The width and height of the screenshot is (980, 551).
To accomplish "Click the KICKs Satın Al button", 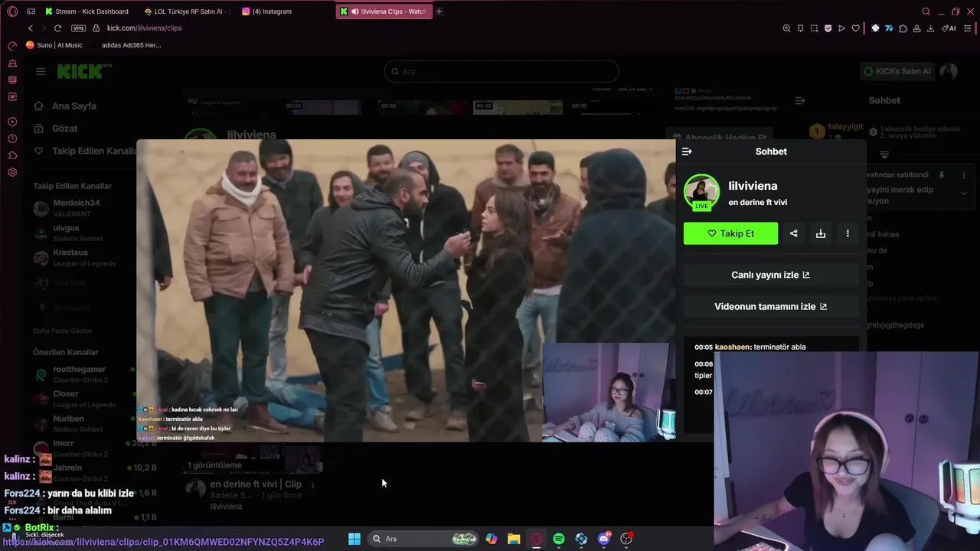I will coord(897,71).
